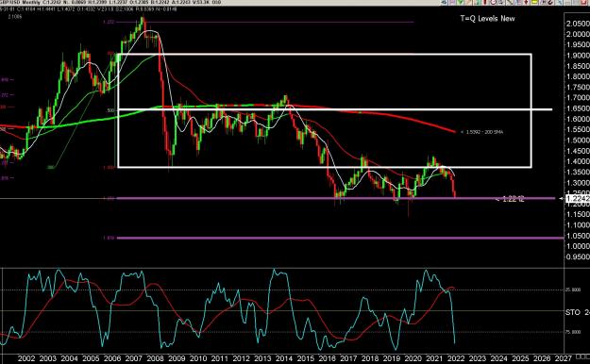Screen dimensions: 590x364
Task: Click the 75.0000 stochastic level label
Action: tap(573, 332)
